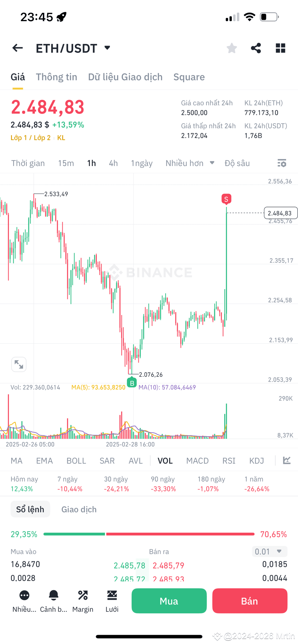The height and width of the screenshot is (644, 298).
Task: Tap the star to favorite ETH/USDT
Action: click(231, 48)
